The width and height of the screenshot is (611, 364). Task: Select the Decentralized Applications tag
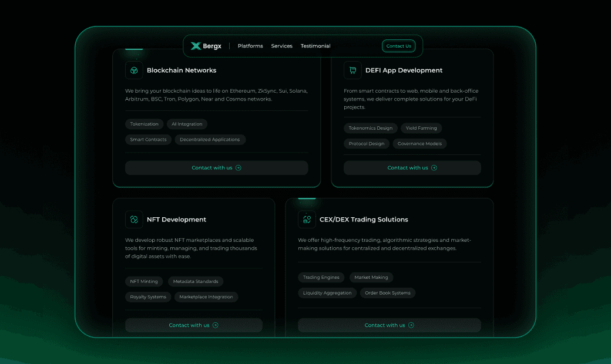coord(210,140)
